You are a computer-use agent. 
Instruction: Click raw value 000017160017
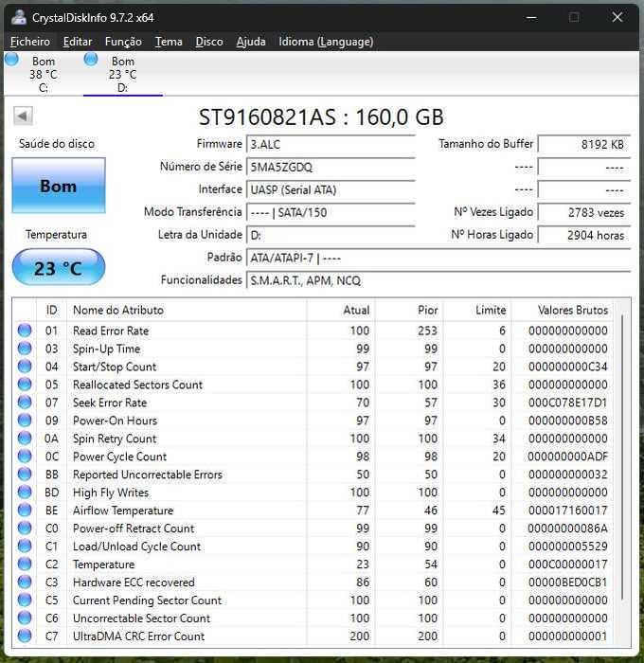pos(567,510)
